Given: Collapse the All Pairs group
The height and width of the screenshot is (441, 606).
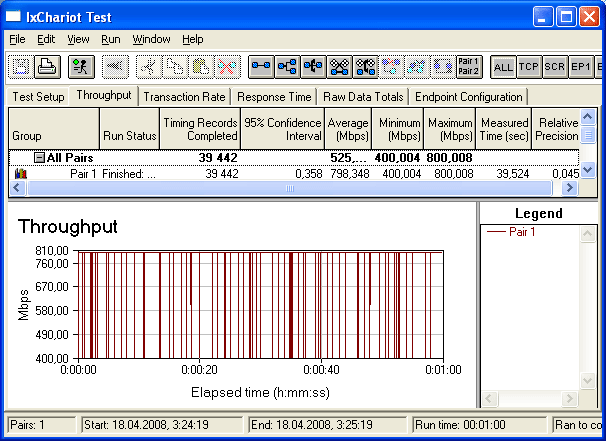Looking at the screenshot, I should [39, 158].
